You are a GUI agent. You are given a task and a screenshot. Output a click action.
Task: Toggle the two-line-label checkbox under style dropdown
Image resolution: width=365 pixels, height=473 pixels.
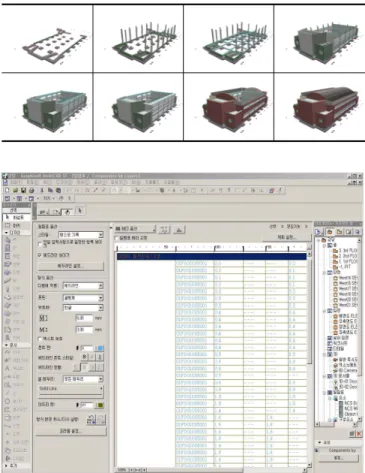tap(40, 244)
